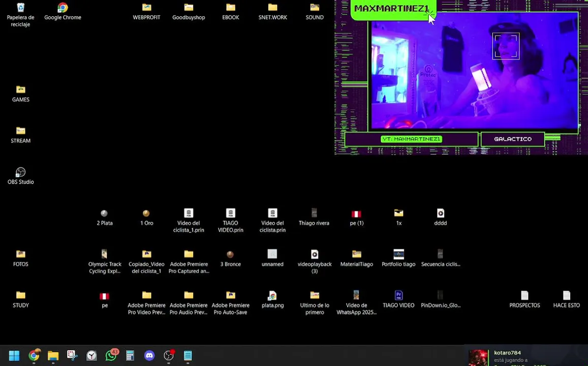Open the Windows Start menu
Screen dimensions: 588x366
click(x=14, y=355)
